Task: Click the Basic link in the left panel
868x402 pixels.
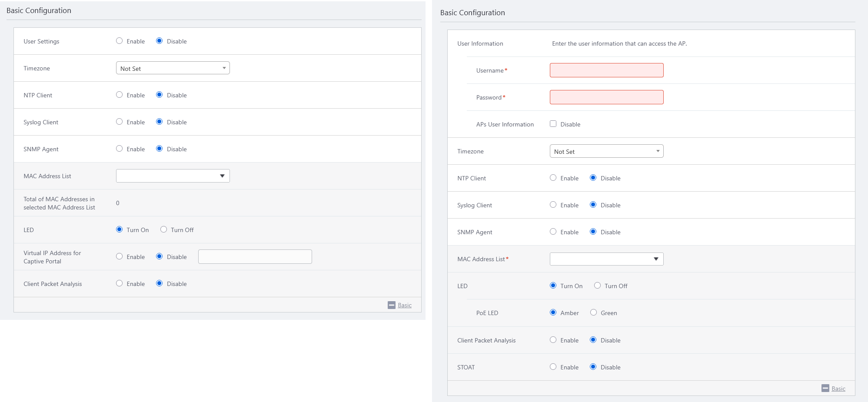Action: pos(404,305)
